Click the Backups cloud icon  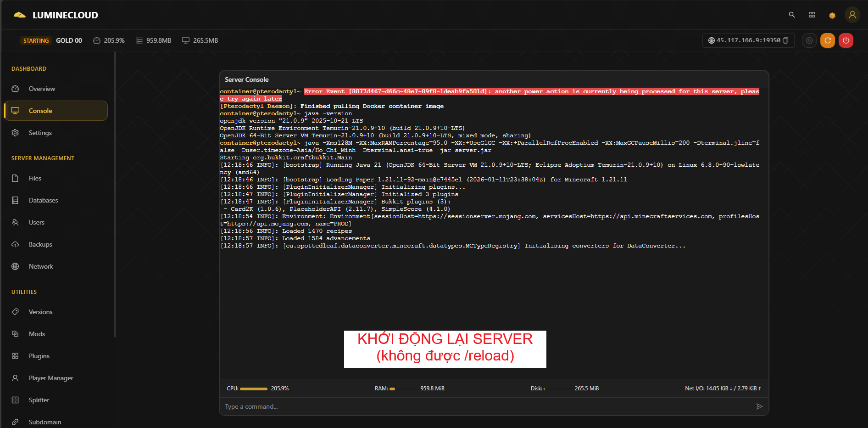point(15,244)
